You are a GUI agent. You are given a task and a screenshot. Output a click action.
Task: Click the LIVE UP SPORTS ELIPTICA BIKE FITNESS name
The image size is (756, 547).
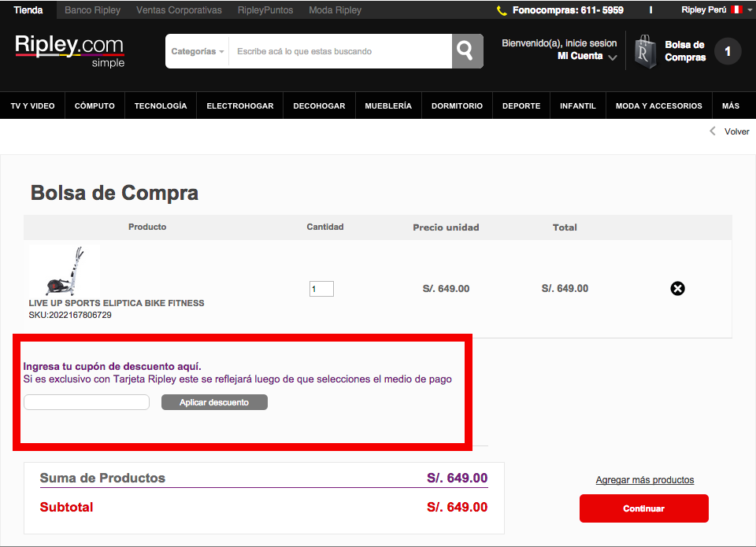pyautogui.click(x=117, y=303)
